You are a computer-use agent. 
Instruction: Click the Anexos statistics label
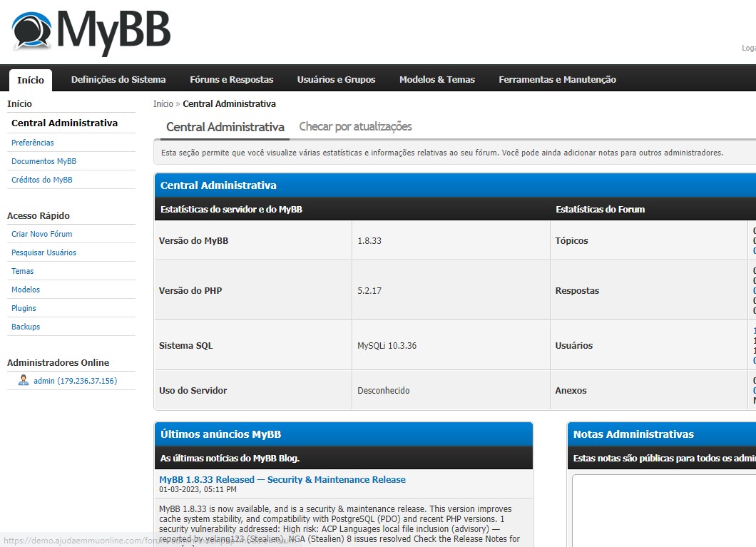[x=571, y=390]
